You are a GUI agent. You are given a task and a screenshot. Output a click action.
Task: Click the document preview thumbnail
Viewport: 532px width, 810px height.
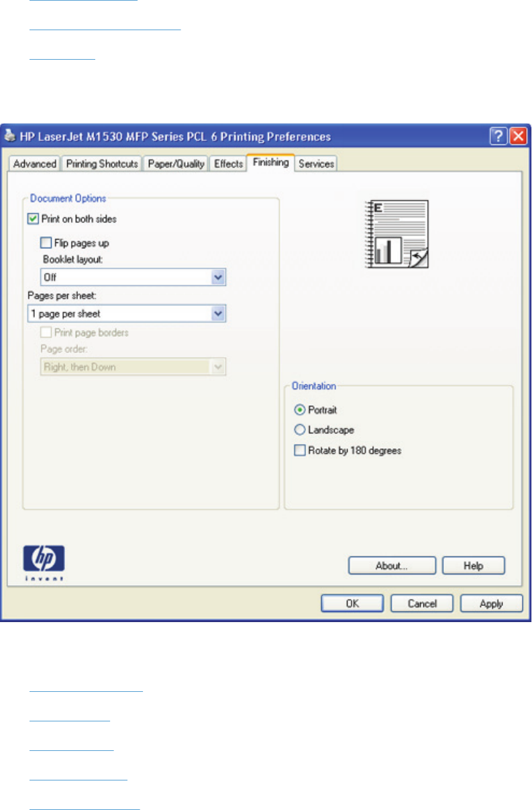[397, 235]
